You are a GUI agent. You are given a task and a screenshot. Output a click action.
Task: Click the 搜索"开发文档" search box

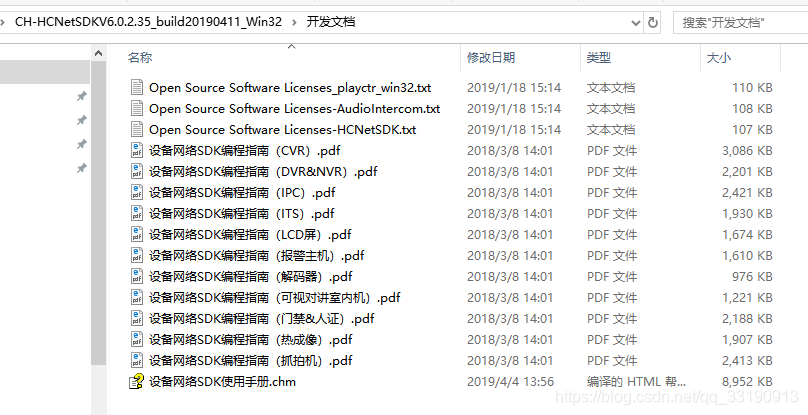740,23
